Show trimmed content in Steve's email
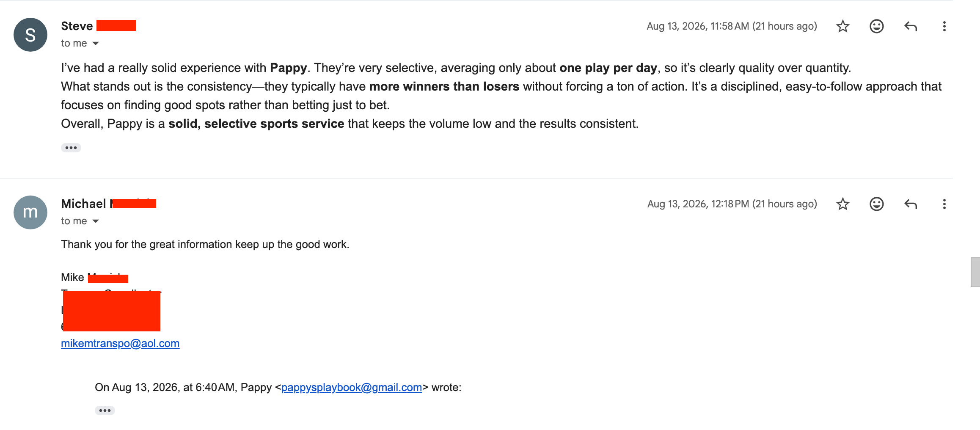980x430 pixels. (x=71, y=148)
